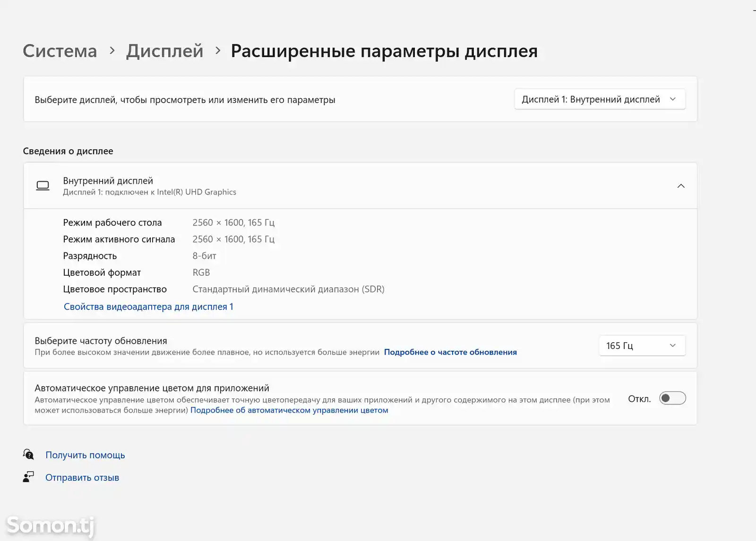Click Дисплей 1: подключен к Intel(R) UHD Graphics subtitle
756x541 pixels.
pos(149,192)
